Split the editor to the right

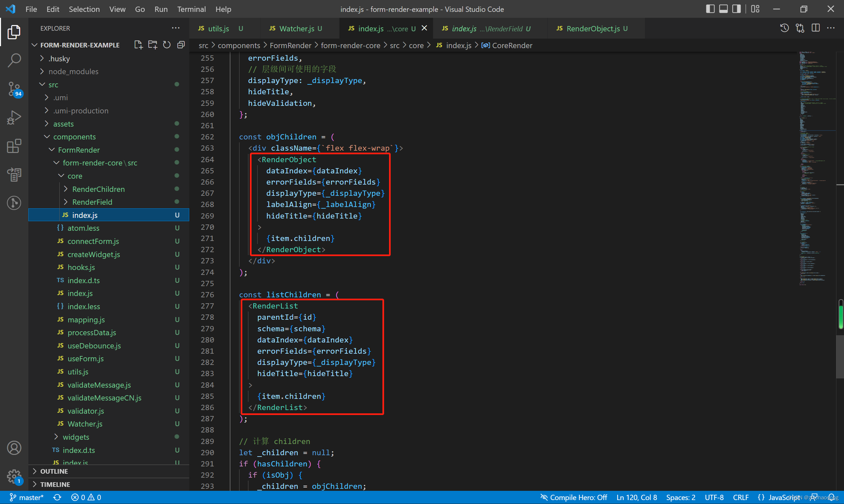click(x=815, y=28)
